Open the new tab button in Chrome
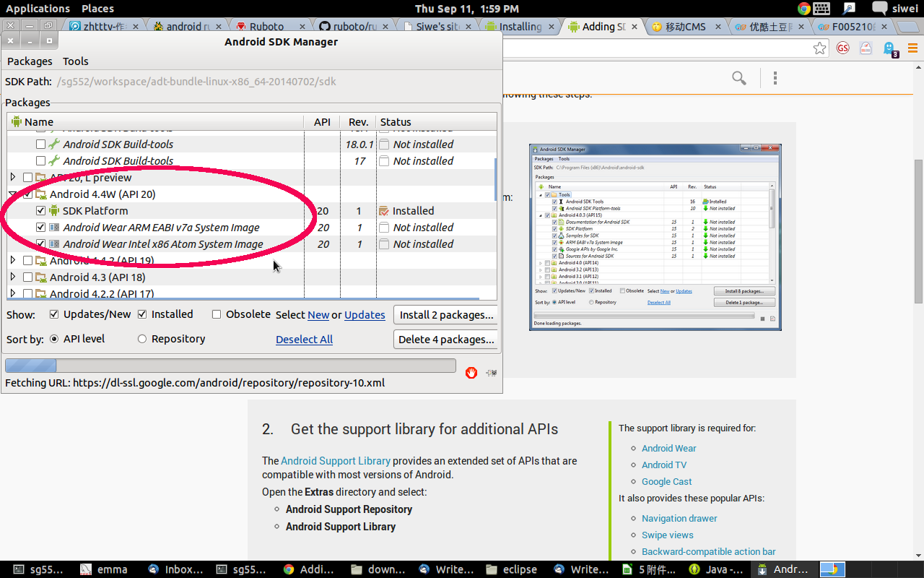924x578 pixels. pyautogui.click(x=908, y=27)
